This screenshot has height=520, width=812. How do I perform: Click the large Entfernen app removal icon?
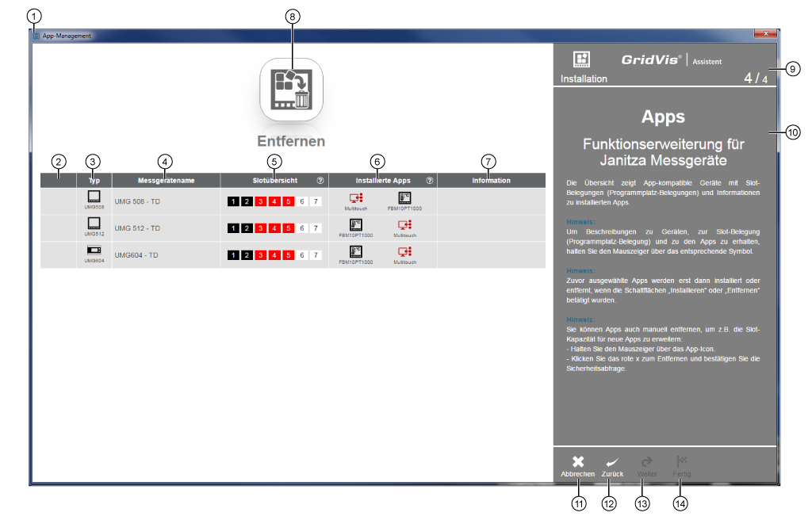pyautogui.click(x=291, y=90)
